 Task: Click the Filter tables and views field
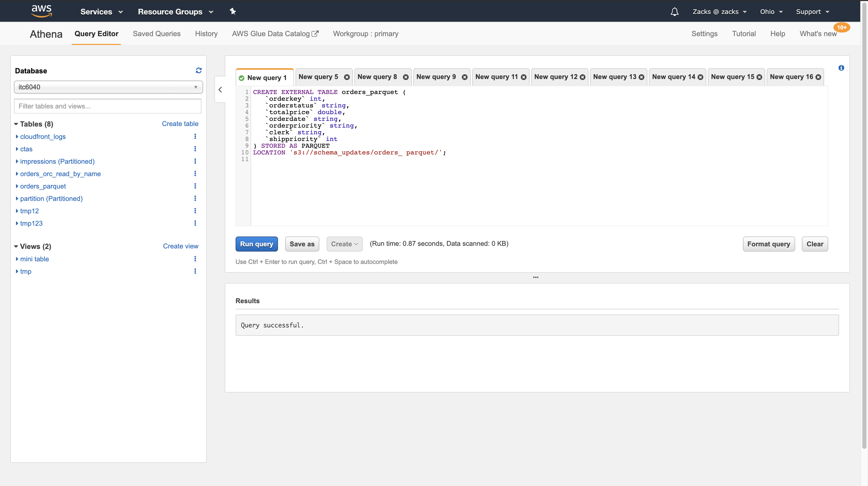coord(108,106)
